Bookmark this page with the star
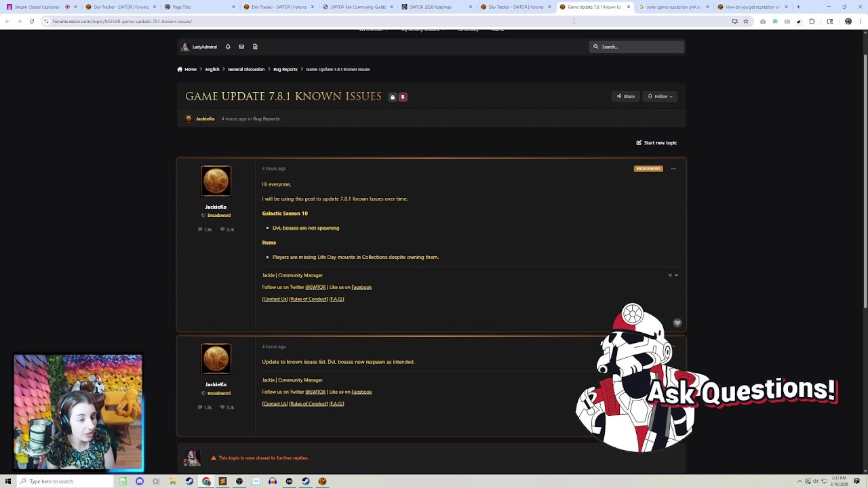The image size is (868, 488). coord(746,21)
